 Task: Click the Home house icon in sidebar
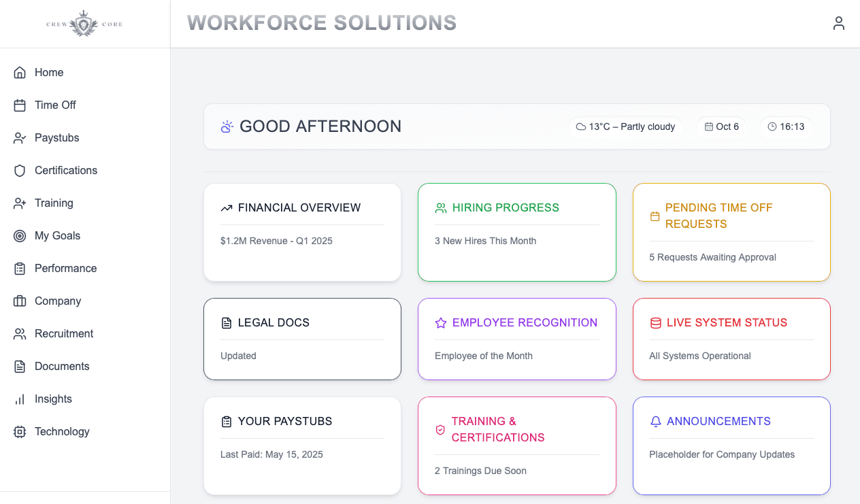pos(20,73)
